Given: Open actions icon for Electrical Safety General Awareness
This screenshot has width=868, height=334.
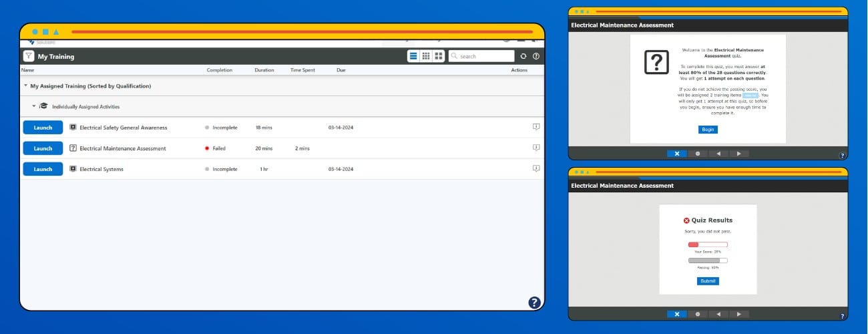Looking at the screenshot, I should [x=535, y=127].
